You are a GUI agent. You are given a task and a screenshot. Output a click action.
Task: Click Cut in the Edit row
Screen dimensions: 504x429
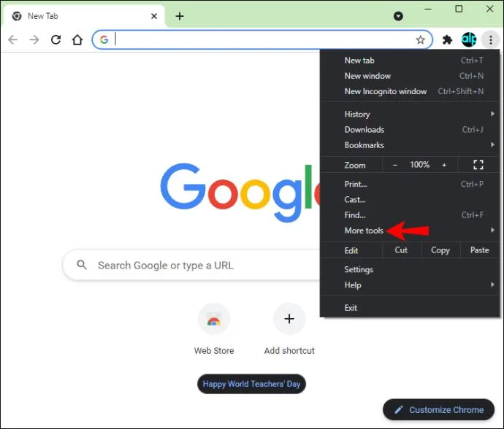(x=402, y=250)
